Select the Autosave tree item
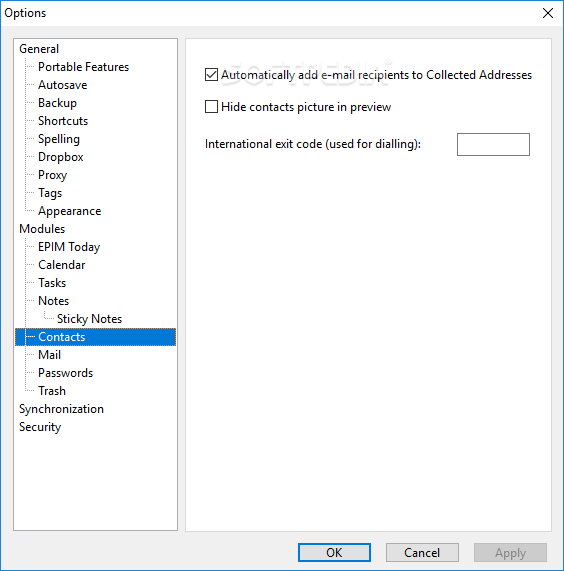This screenshot has height=571, width=564. [63, 85]
